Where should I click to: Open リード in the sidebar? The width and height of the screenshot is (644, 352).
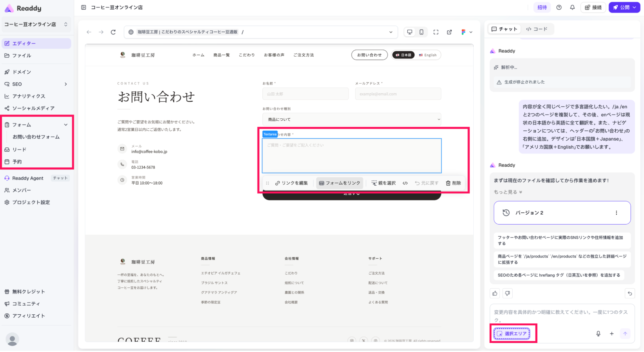tap(36, 150)
